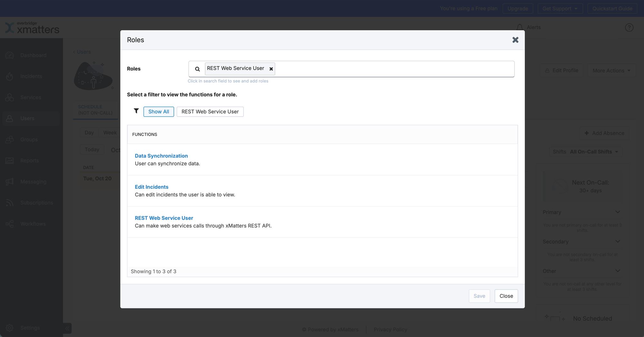644x337 pixels.
Task: Open Messaging menu item label
Action: pos(33,182)
